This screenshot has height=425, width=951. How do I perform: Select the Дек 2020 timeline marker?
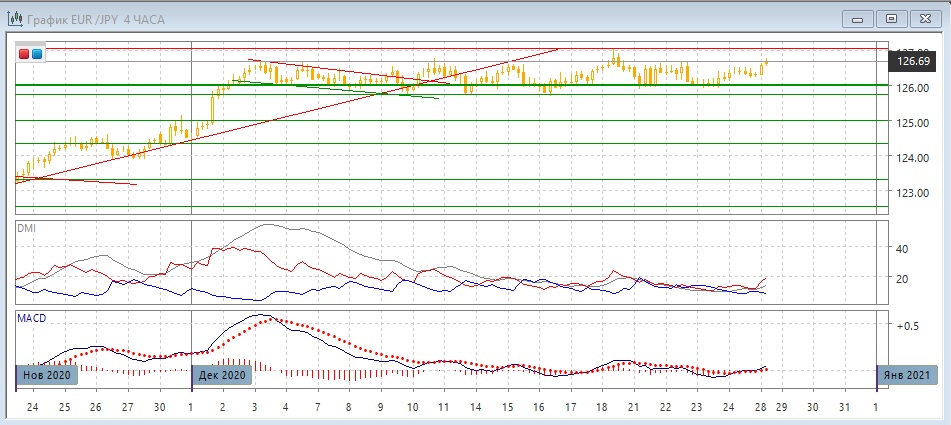point(220,375)
